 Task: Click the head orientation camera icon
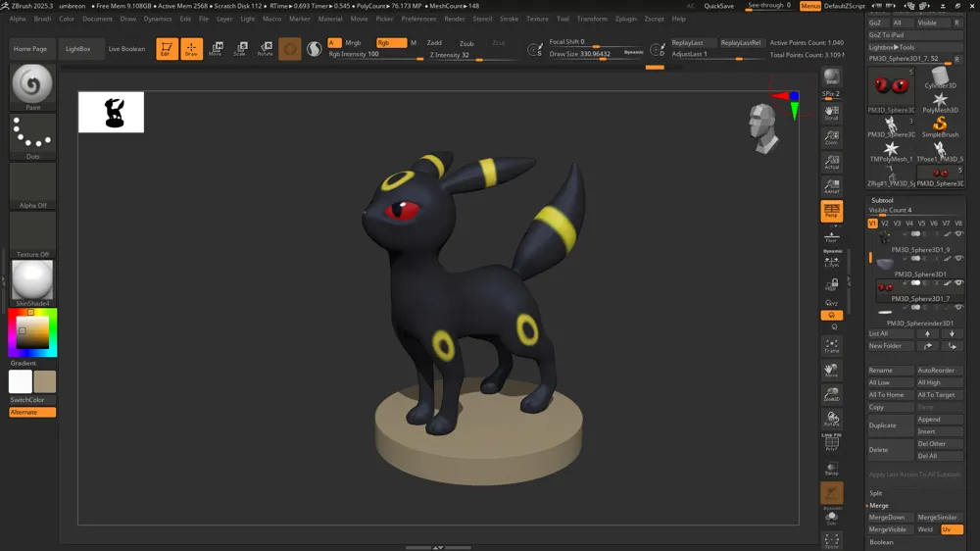point(763,128)
